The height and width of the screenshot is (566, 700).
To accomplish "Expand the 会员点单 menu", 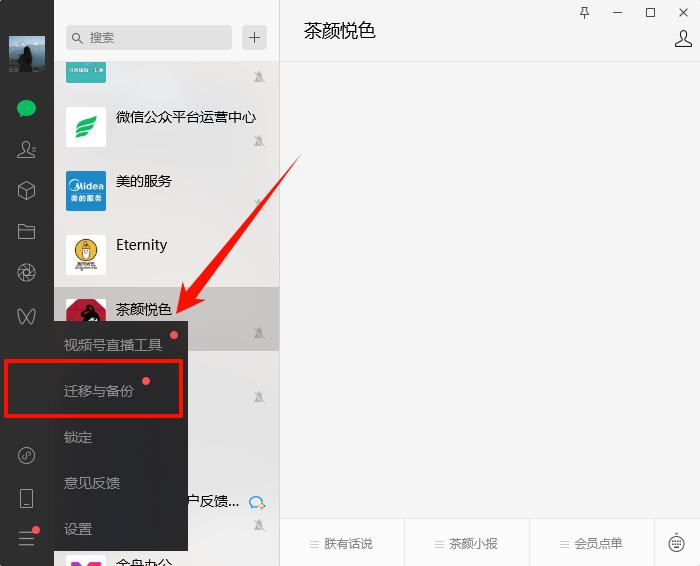I will coord(591,543).
